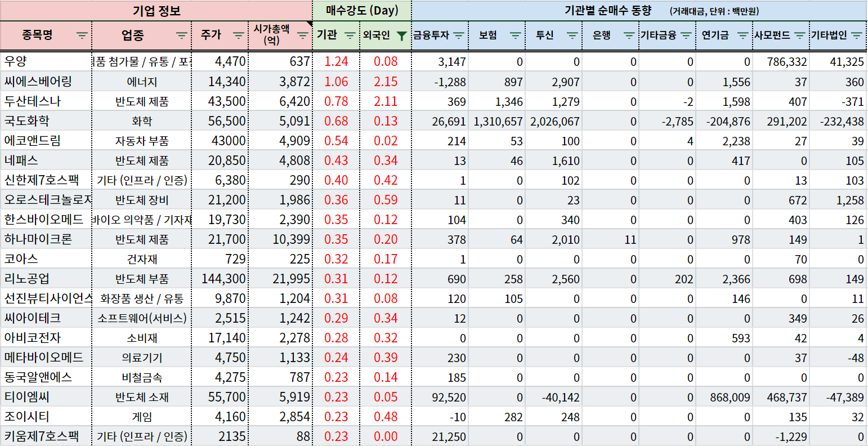Viewport: 868px width, 446px height.
Task: Open the 주가 column filter dropdown
Action: point(239,35)
